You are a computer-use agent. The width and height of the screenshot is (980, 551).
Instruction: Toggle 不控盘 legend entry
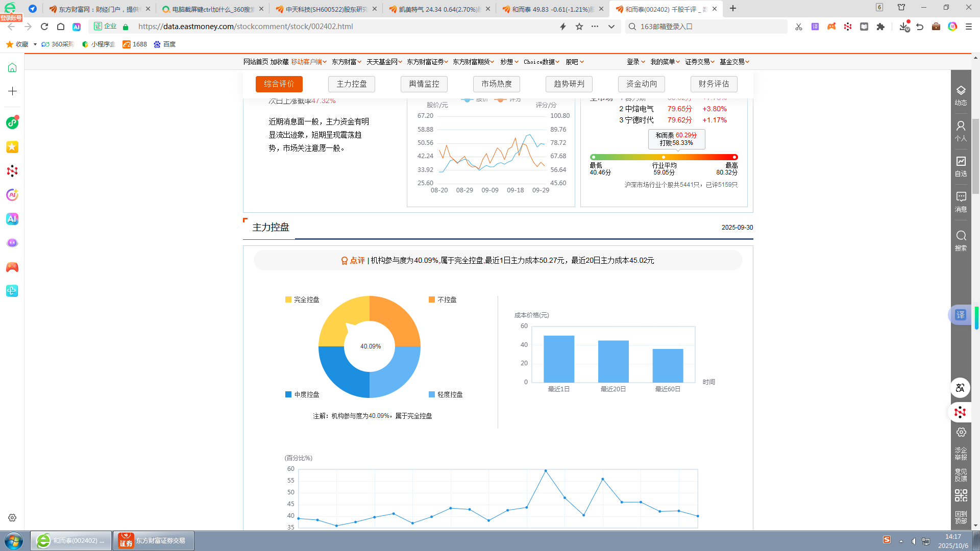click(443, 299)
